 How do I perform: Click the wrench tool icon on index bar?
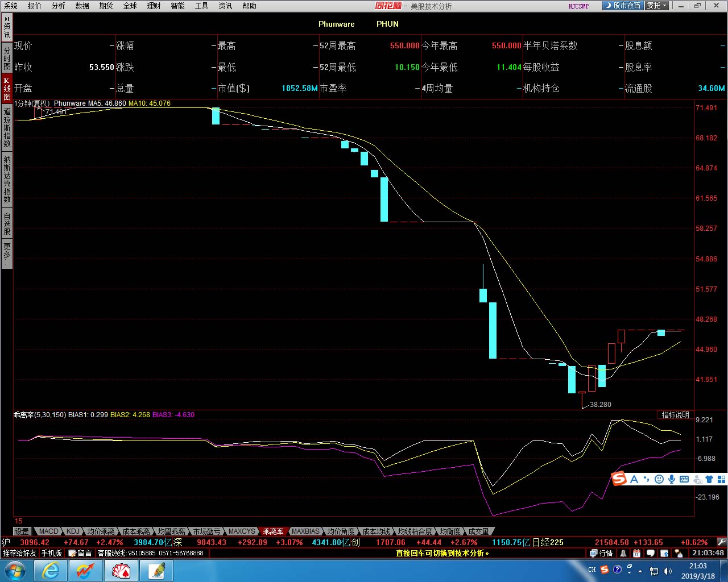[722, 542]
